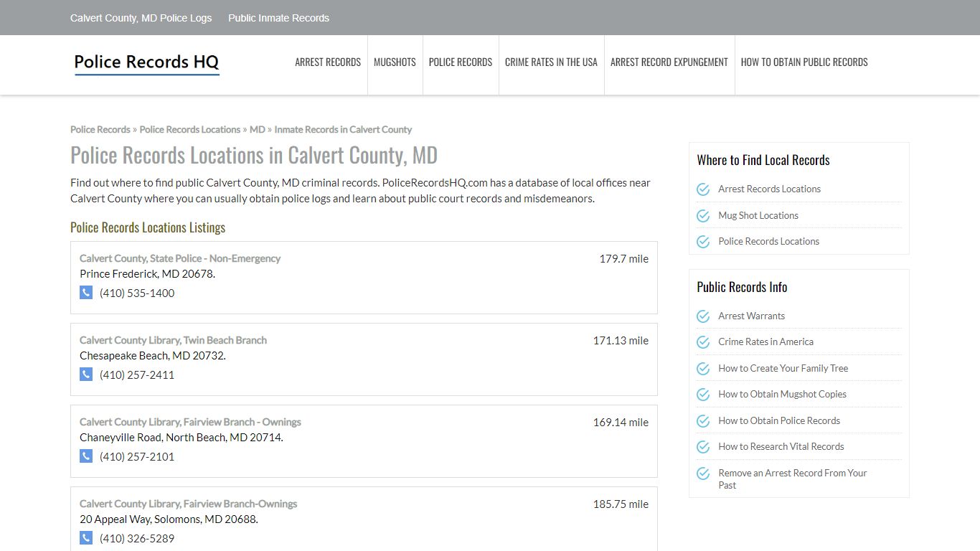Open Remove an Arrest Record From Your Past link
Image resolution: width=980 pixels, height=551 pixels.
pos(793,479)
